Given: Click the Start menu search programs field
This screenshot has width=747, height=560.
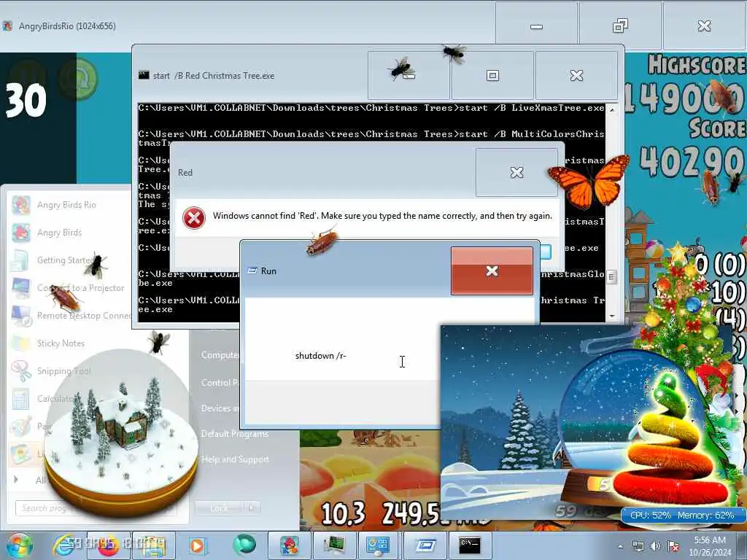Looking at the screenshot, I should click(96, 508).
